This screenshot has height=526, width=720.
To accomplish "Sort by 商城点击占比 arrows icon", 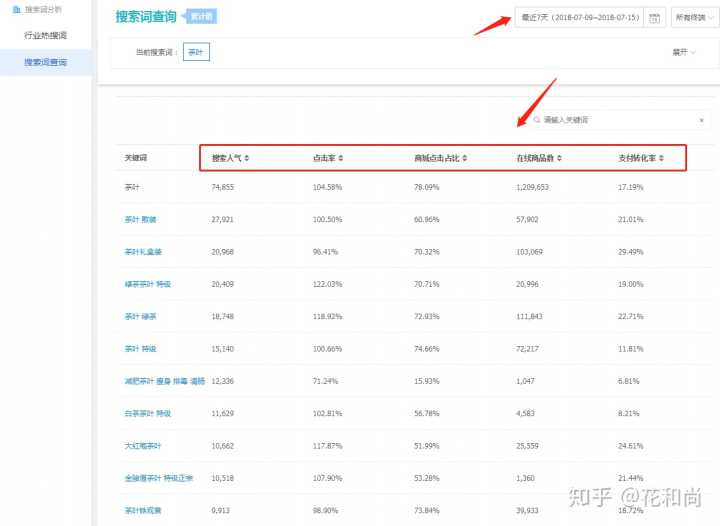I will 464,158.
